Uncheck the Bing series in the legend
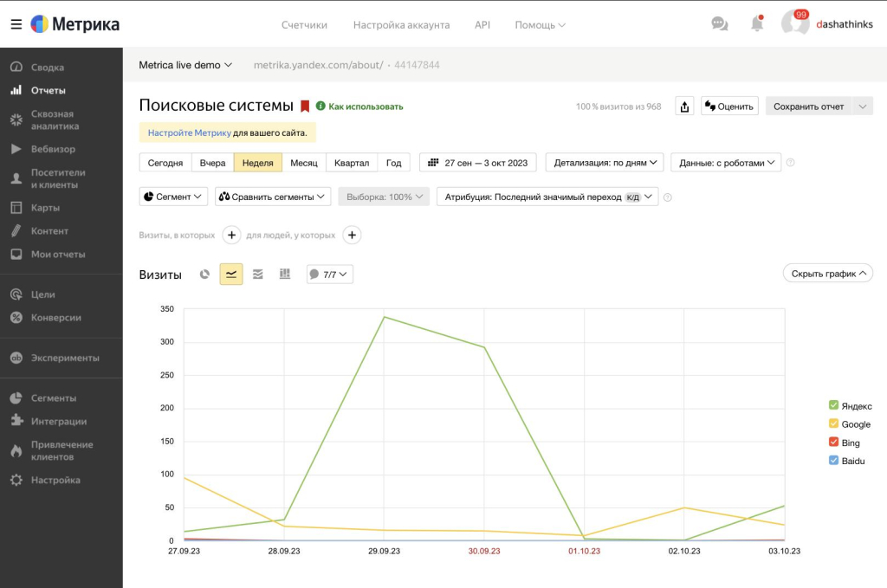 [833, 443]
